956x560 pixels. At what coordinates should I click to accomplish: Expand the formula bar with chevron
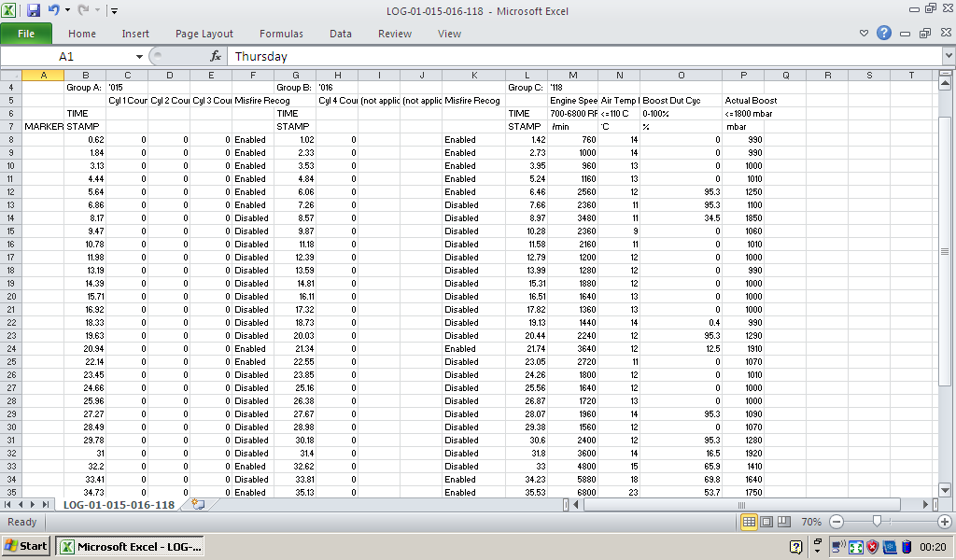(948, 57)
